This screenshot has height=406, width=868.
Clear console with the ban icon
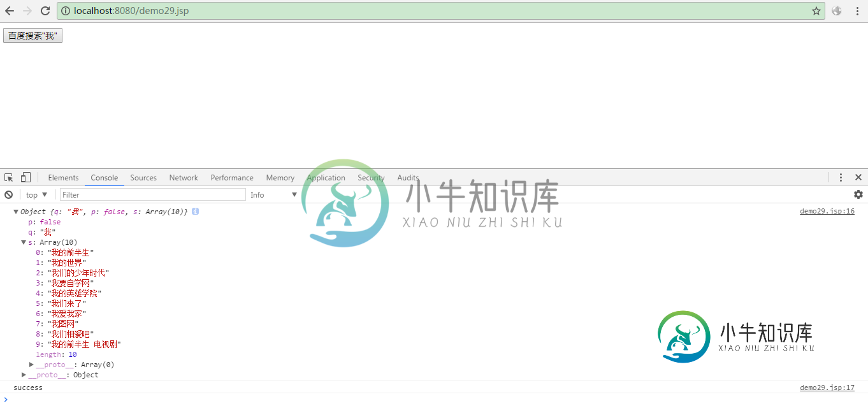9,195
